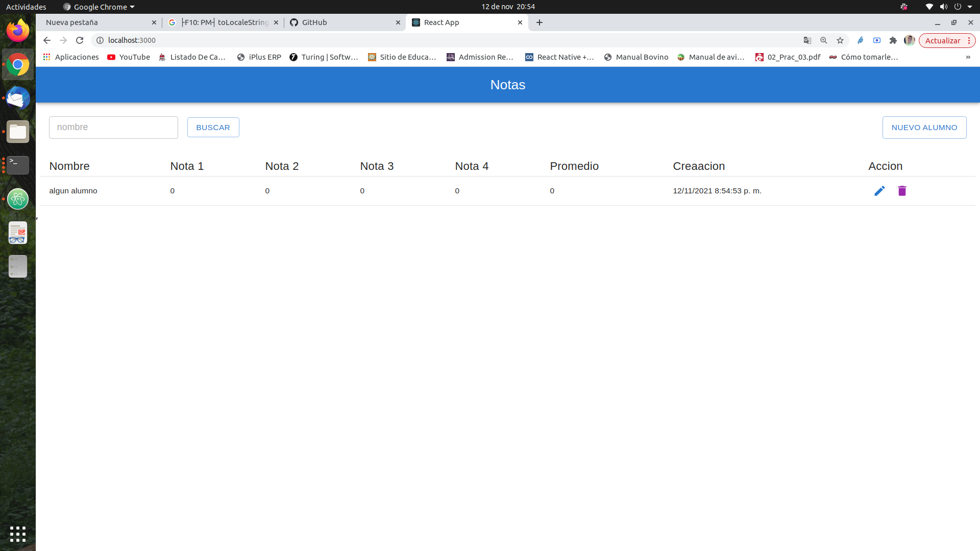
Task: Launch Firefox from the dock
Action: 18,30
